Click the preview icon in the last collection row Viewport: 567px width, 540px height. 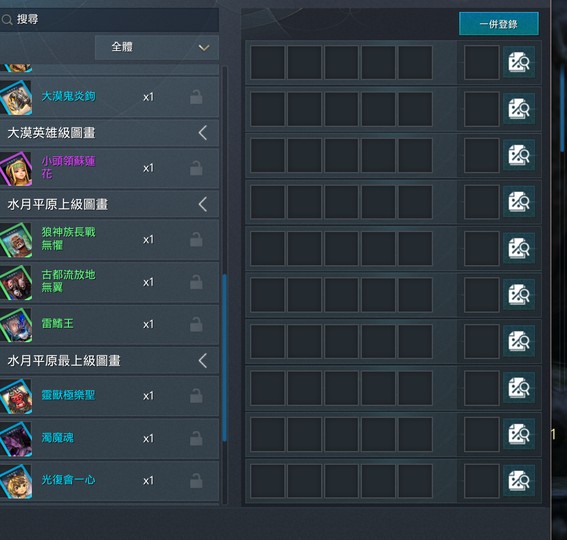pos(519,481)
